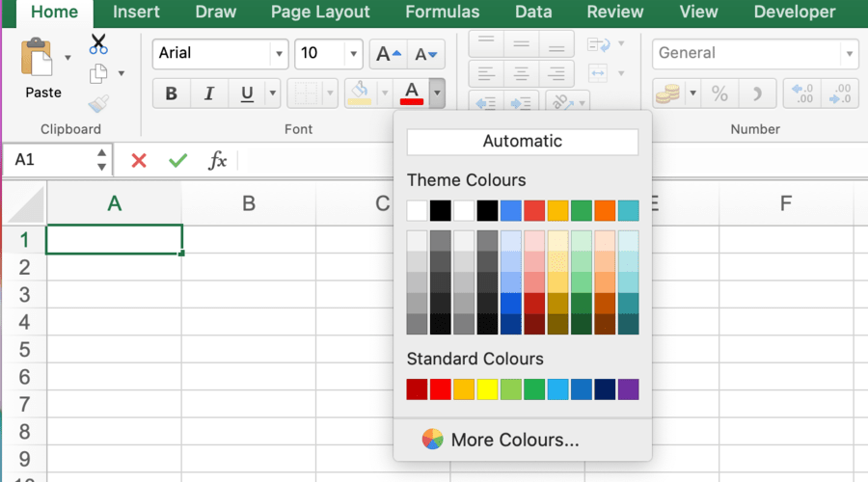This screenshot has height=482, width=868.
Task: Increase indent in the cell
Action: [521, 103]
